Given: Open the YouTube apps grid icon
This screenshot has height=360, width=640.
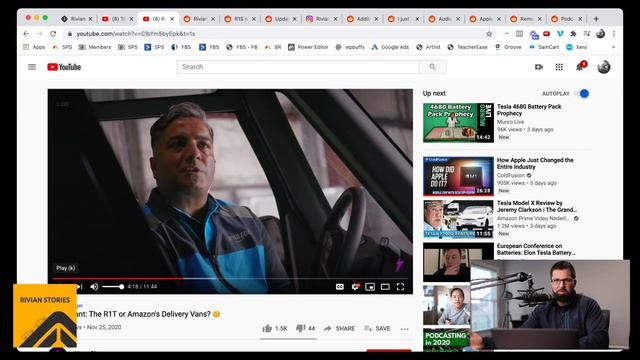Looking at the screenshot, I should (559, 67).
